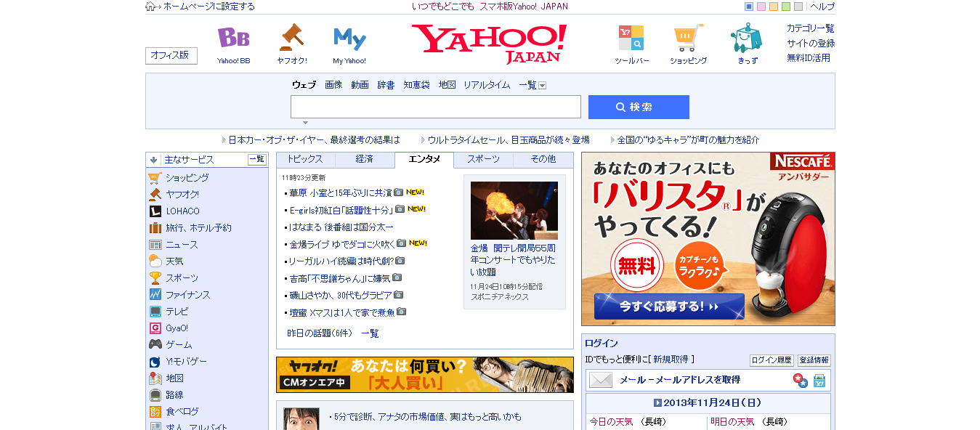Click the 食べログ icon in sidebar
Viewport: 980px width, 430px height.
155,412
